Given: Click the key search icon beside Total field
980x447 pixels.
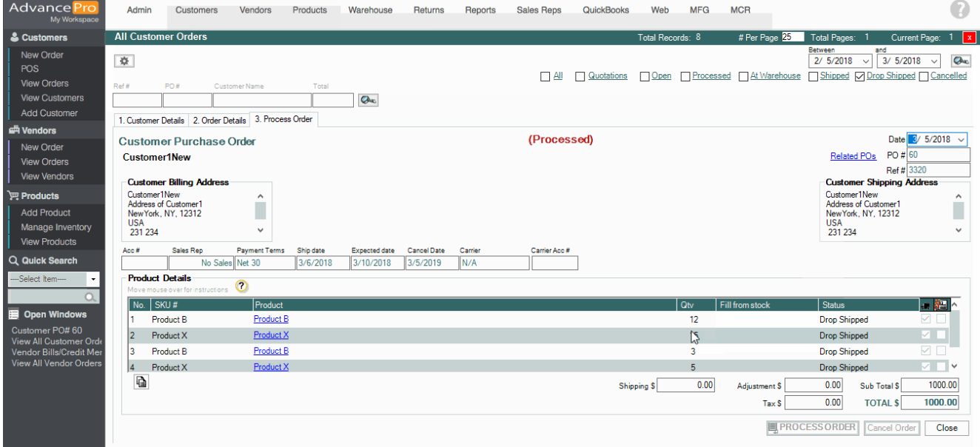Looking at the screenshot, I should [368, 101].
